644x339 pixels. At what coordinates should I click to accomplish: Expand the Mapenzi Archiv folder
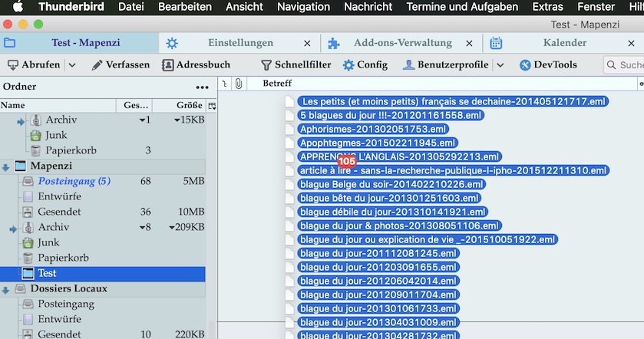click(13, 229)
